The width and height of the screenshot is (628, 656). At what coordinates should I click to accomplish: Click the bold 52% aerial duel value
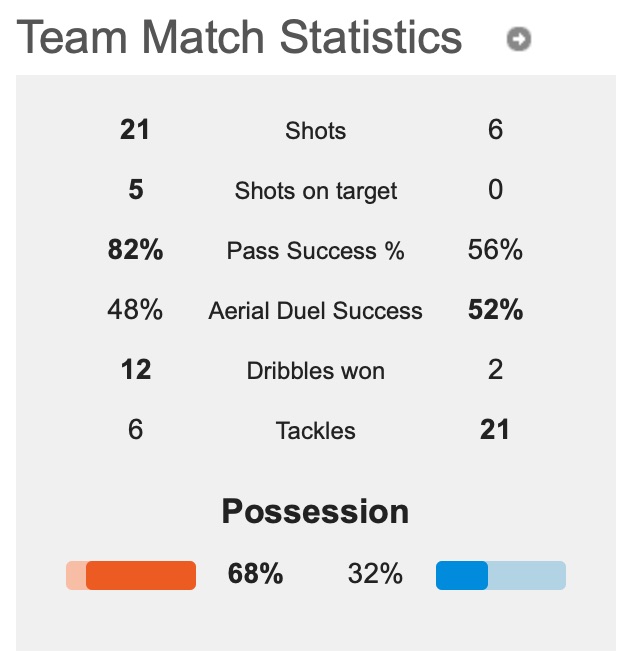[x=495, y=310]
